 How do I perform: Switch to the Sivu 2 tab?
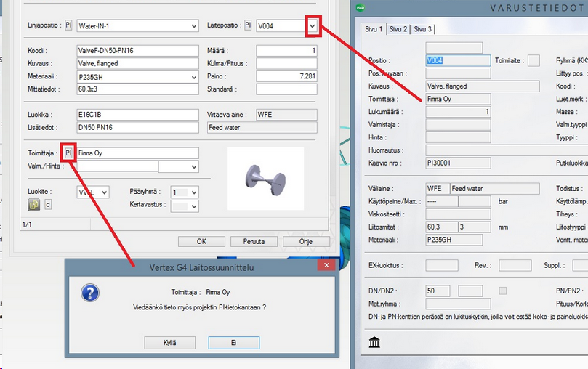(x=398, y=29)
